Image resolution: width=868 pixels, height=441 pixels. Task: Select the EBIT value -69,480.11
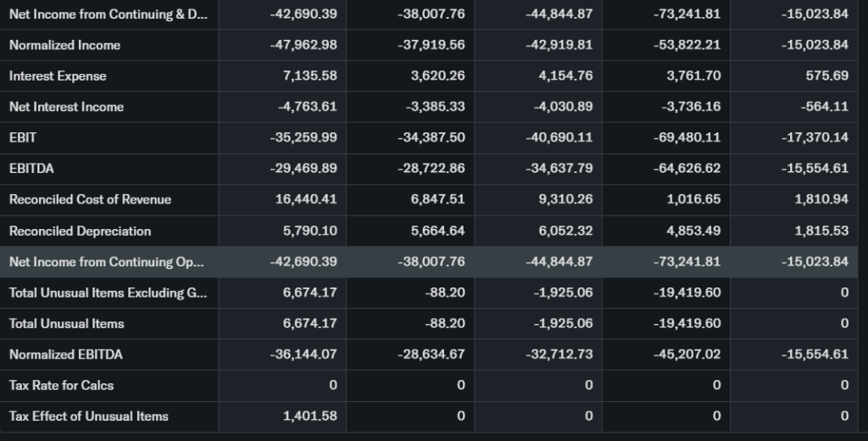pos(687,137)
